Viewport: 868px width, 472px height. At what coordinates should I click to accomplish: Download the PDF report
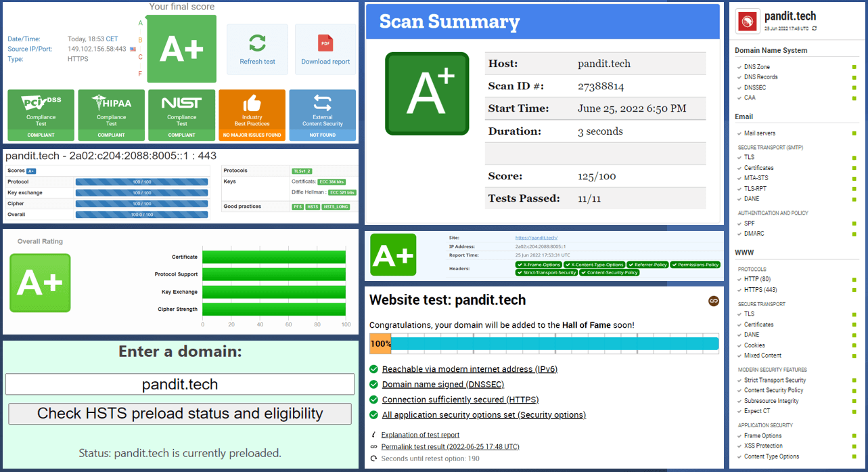coord(325,49)
